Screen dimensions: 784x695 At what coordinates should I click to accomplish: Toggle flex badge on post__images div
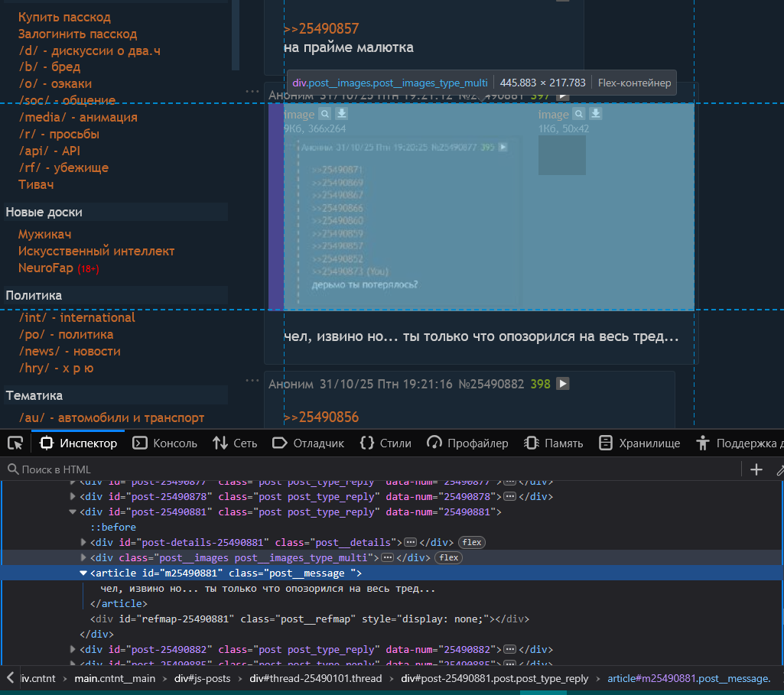[x=449, y=557]
